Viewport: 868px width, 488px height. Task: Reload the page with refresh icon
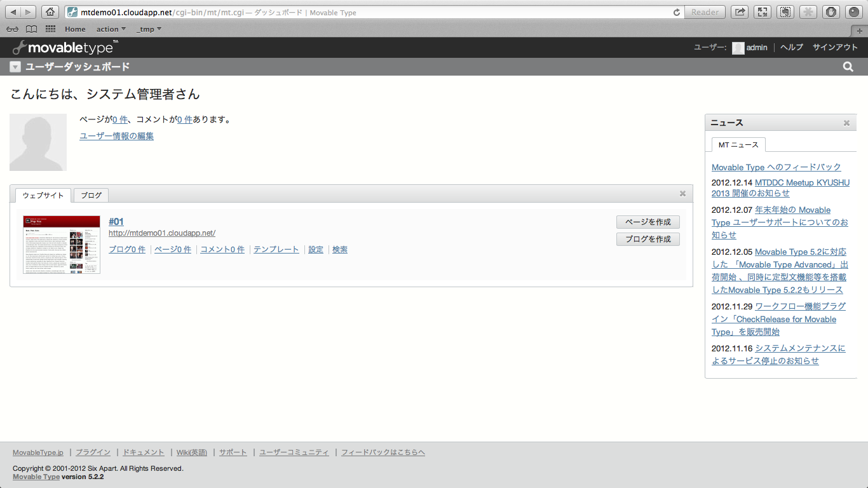pyautogui.click(x=677, y=12)
